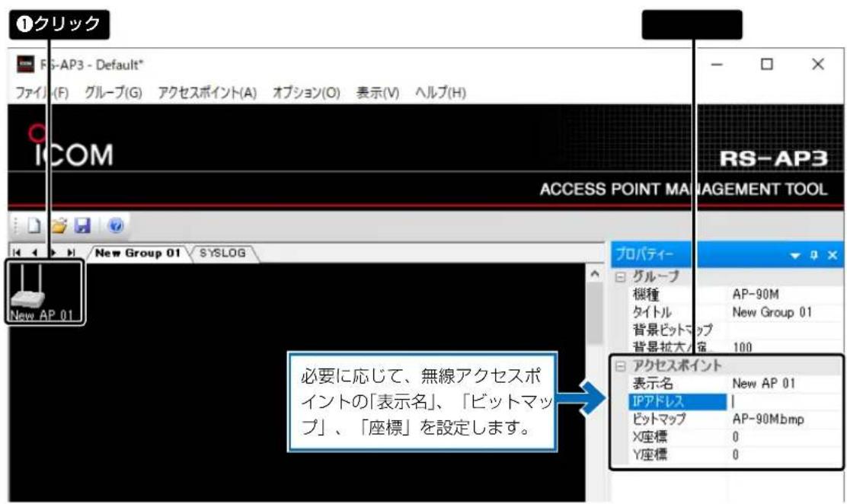Toggle the プロパティー panel pin

click(x=814, y=255)
